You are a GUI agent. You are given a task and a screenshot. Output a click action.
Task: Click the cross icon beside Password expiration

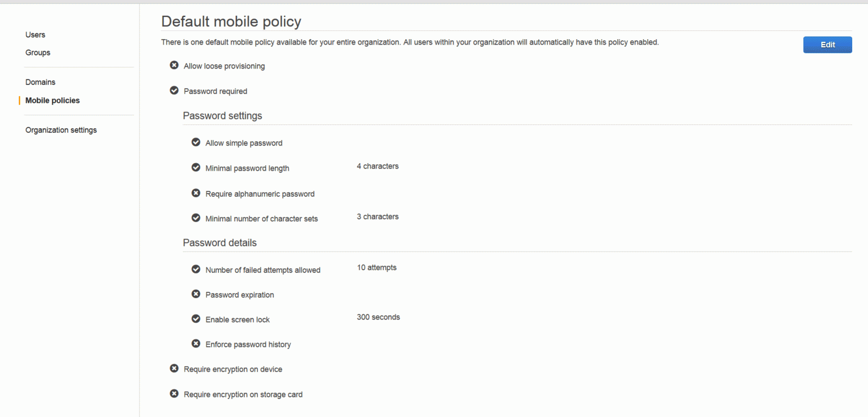pyautogui.click(x=196, y=294)
